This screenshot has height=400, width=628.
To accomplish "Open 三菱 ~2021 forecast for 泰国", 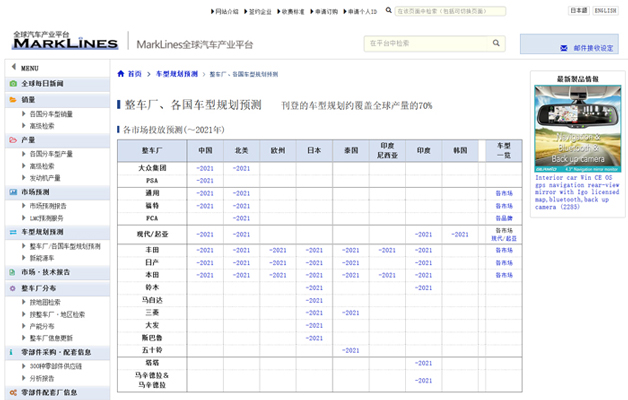I will [x=351, y=313].
